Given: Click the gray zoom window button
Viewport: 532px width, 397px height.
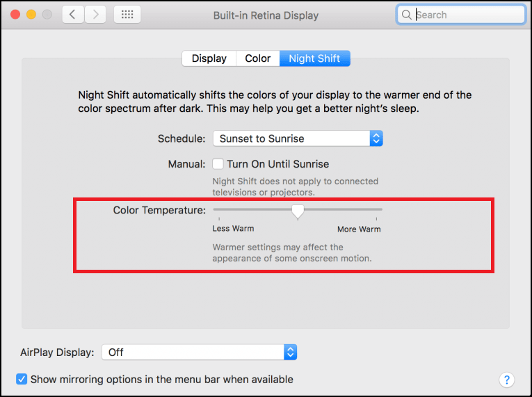Looking at the screenshot, I should 47,15.
